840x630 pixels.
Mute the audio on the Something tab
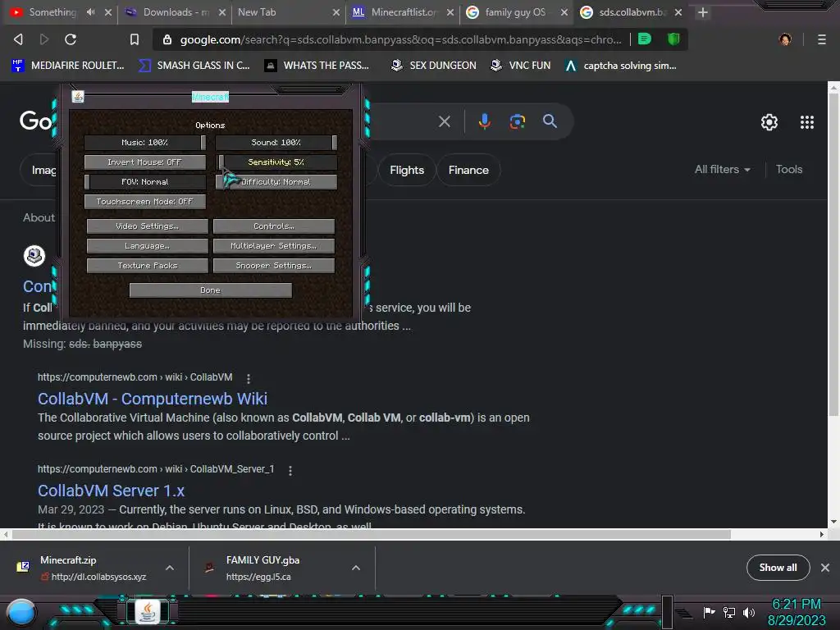90,11
